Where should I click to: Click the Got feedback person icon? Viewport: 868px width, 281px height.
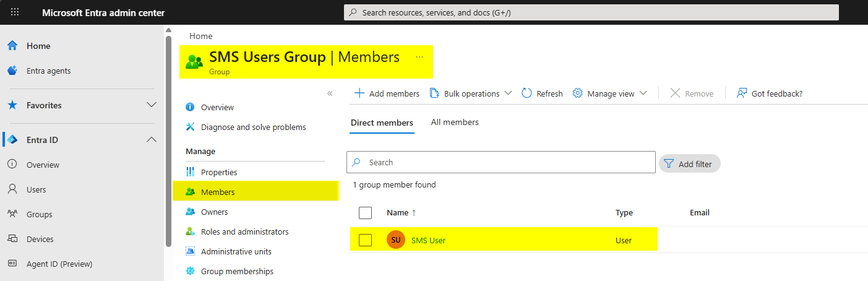tap(742, 93)
